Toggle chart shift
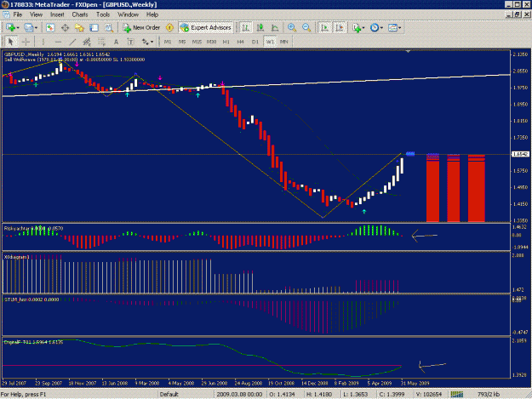This screenshot has height=399, width=532. click(x=340, y=27)
